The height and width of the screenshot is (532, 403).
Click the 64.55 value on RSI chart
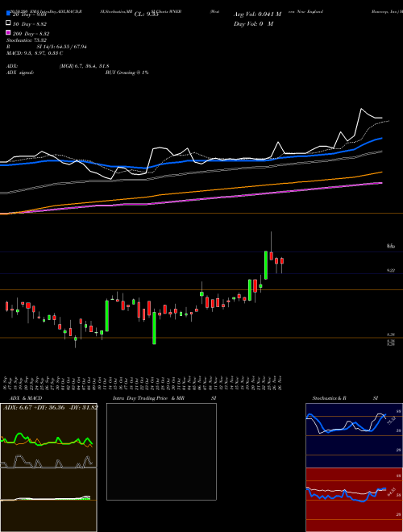coord(392,492)
